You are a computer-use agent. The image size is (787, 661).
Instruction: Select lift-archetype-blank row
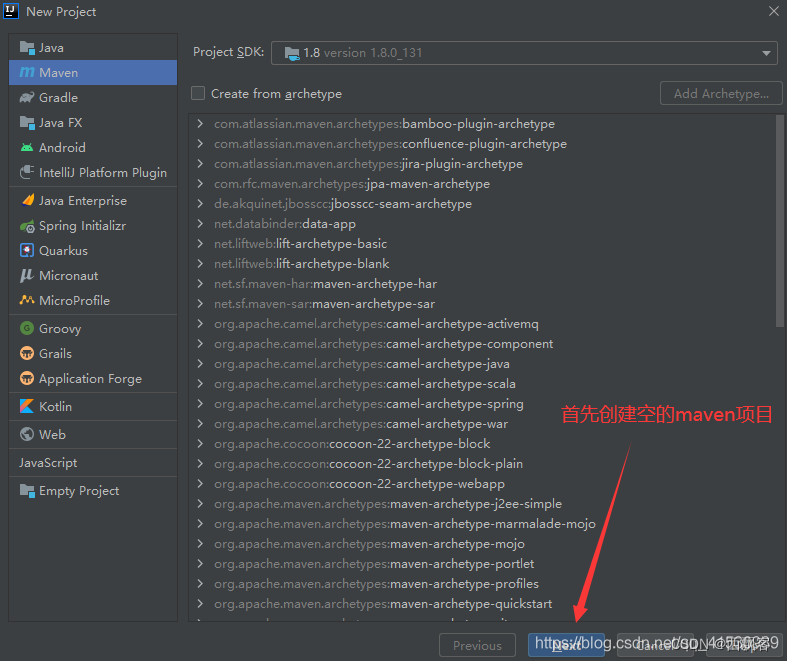tap(482, 263)
